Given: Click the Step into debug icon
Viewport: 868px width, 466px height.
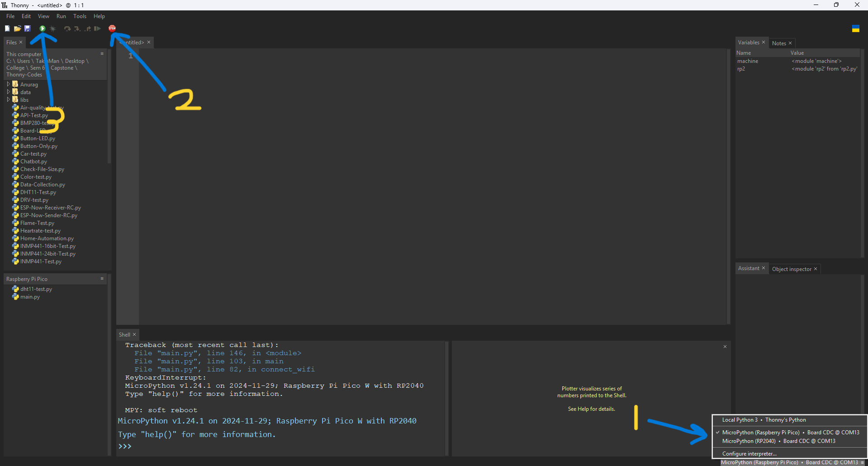Looking at the screenshot, I should 77,29.
